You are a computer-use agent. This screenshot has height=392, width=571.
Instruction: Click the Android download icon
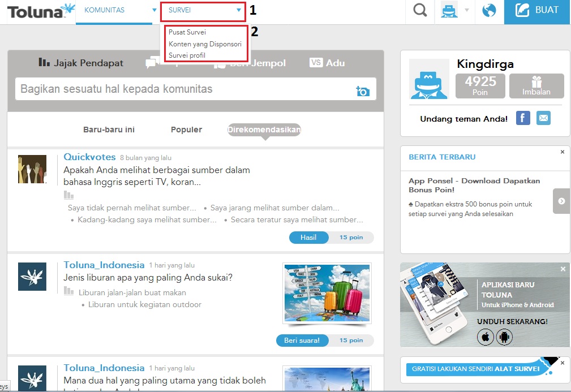(504, 337)
